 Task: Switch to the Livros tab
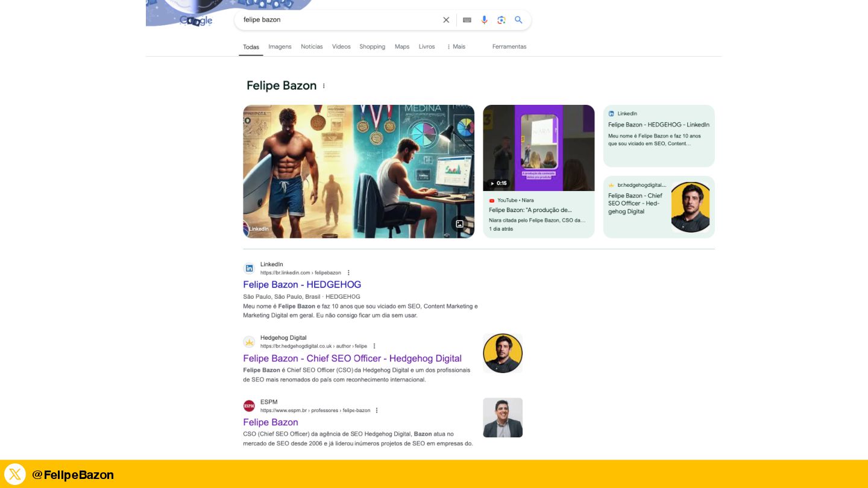tap(427, 46)
